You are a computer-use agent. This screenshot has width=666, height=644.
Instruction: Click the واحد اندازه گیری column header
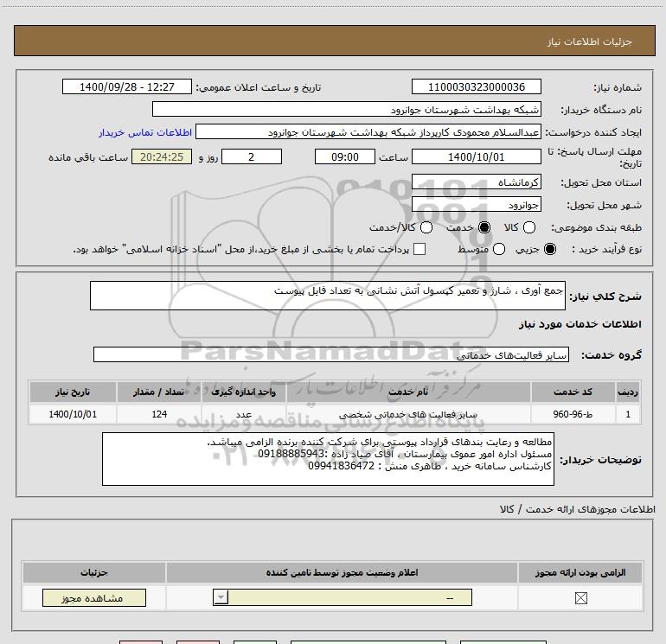(x=243, y=392)
